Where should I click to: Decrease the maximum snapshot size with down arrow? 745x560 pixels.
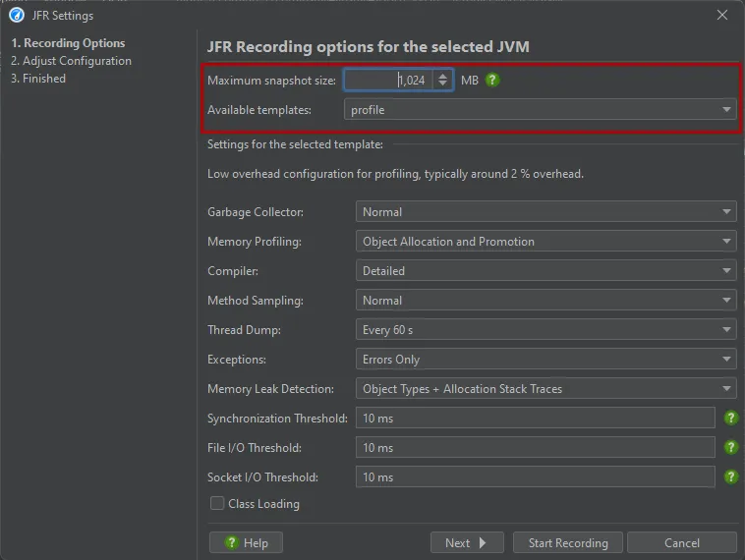pyautogui.click(x=443, y=84)
